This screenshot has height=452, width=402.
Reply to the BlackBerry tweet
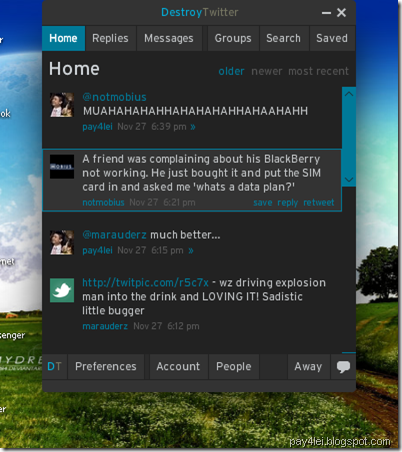(288, 202)
